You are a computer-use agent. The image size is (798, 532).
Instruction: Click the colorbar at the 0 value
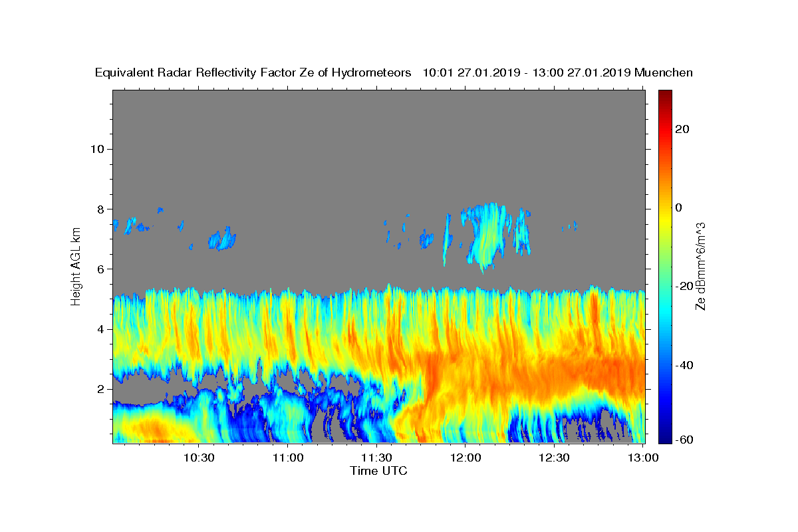click(x=665, y=207)
